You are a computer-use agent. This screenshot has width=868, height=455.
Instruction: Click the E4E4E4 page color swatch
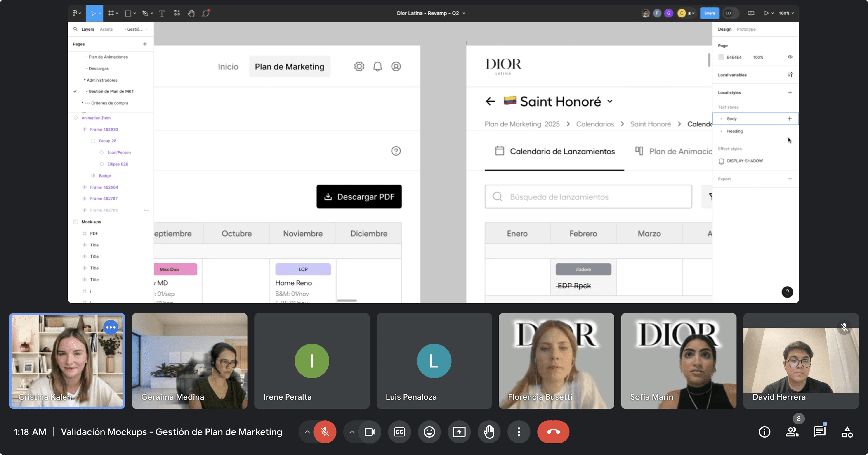point(721,57)
